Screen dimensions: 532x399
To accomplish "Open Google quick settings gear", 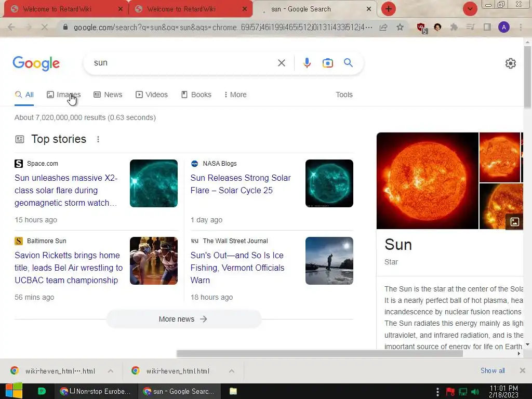I will pos(510,63).
